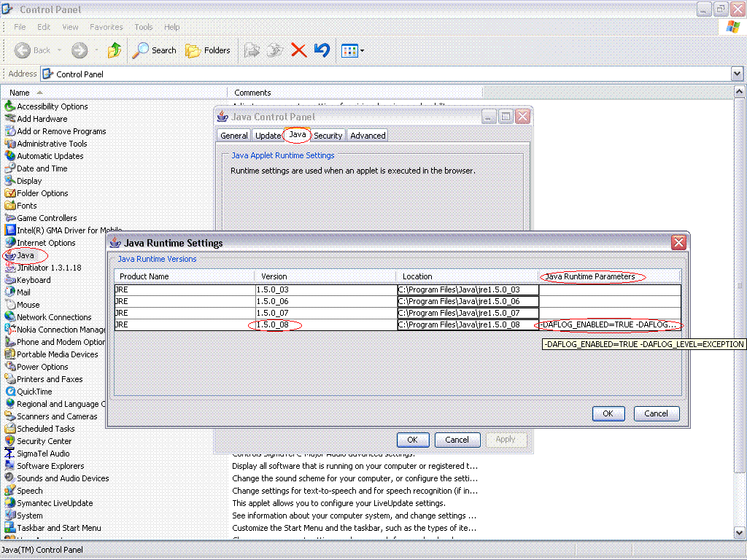Click Cancel in Java Runtime Settings dialog
The image size is (747, 560).
tap(656, 413)
